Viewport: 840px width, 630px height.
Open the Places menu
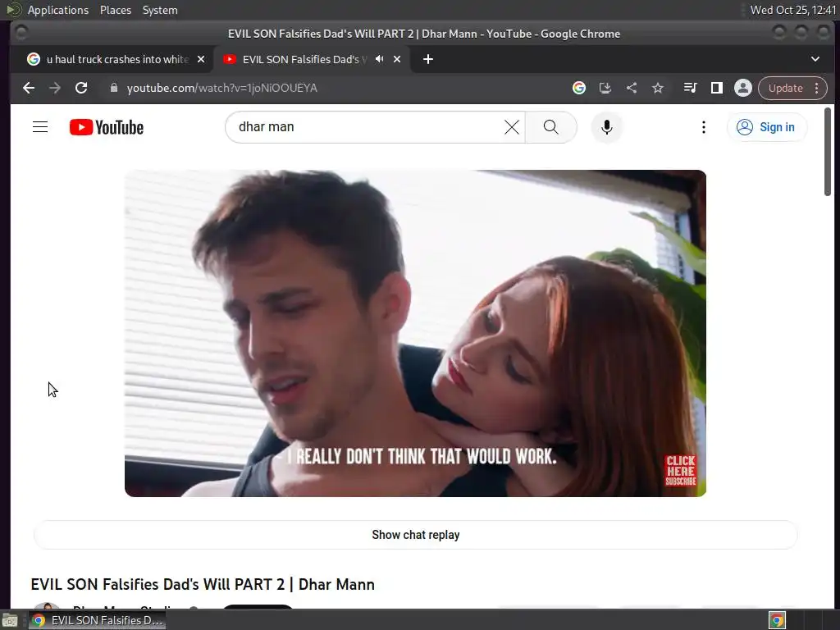[115, 10]
